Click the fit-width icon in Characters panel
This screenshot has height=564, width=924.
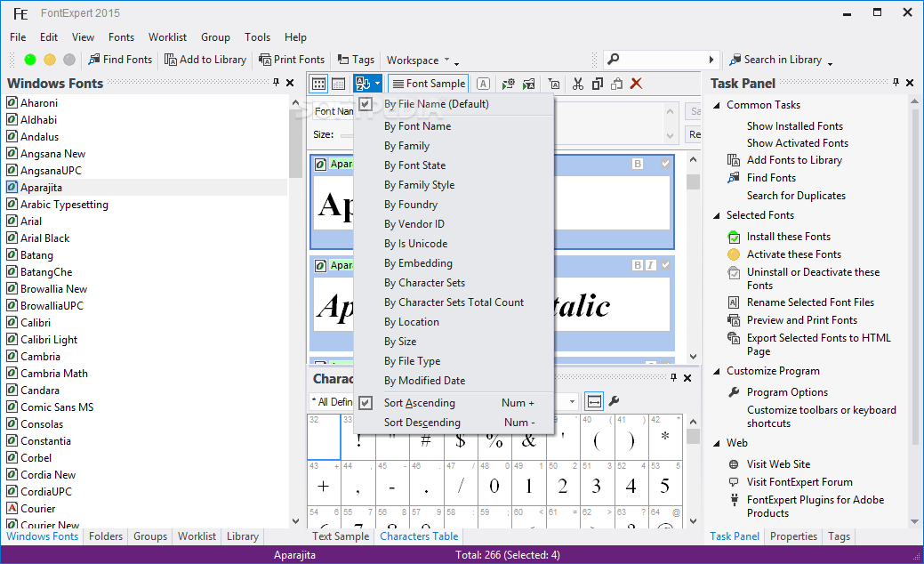[594, 401]
